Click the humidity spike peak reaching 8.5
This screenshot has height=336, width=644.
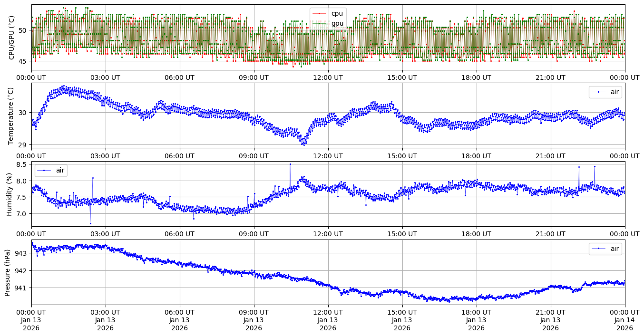pyautogui.click(x=290, y=164)
